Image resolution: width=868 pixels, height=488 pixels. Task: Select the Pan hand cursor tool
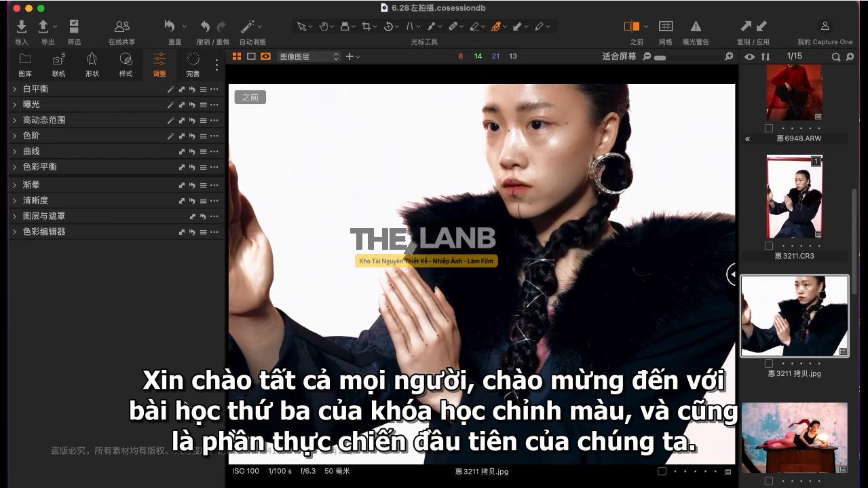pos(324,26)
